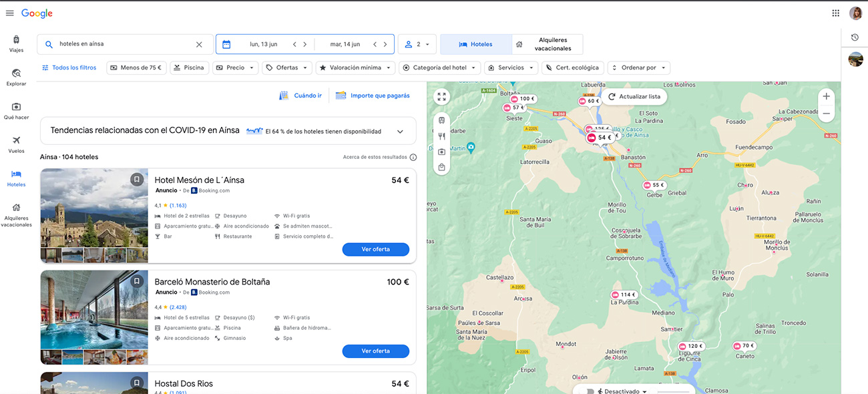The width and height of the screenshot is (868, 394).
Task: Save Barceló Monasterio de Boltaña with bookmark
Action: [x=136, y=281]
